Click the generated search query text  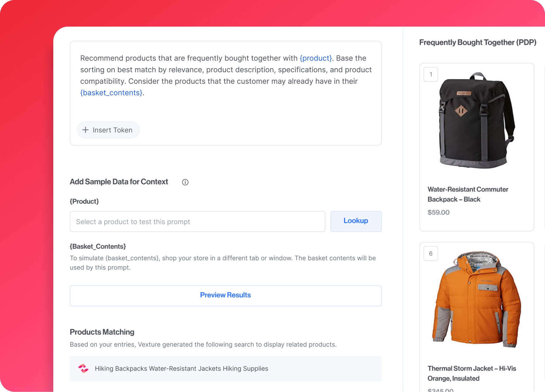[x=181, y=368]
